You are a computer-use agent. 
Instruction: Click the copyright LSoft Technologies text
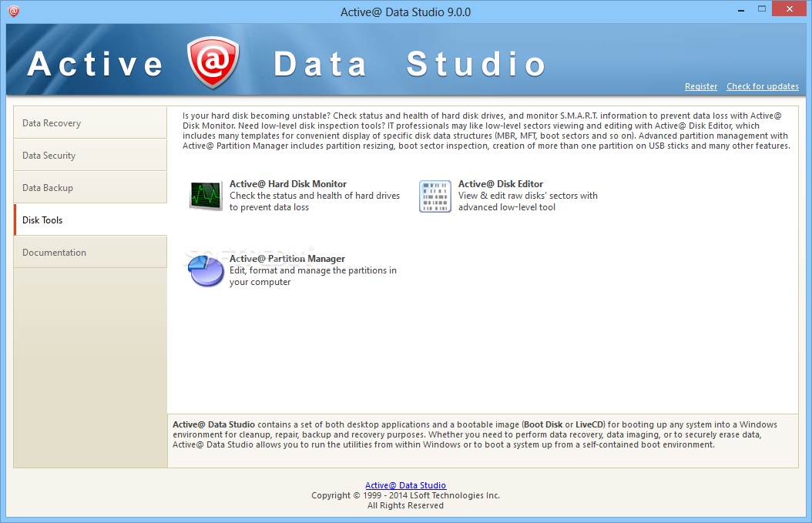point(405,495)
